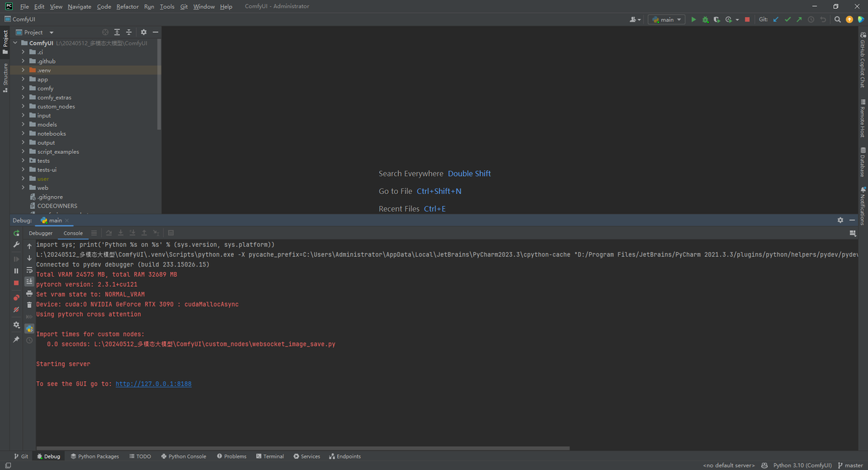Collapse all in Project panel
This screenshot has height=470, width=868.
(129, 32)
